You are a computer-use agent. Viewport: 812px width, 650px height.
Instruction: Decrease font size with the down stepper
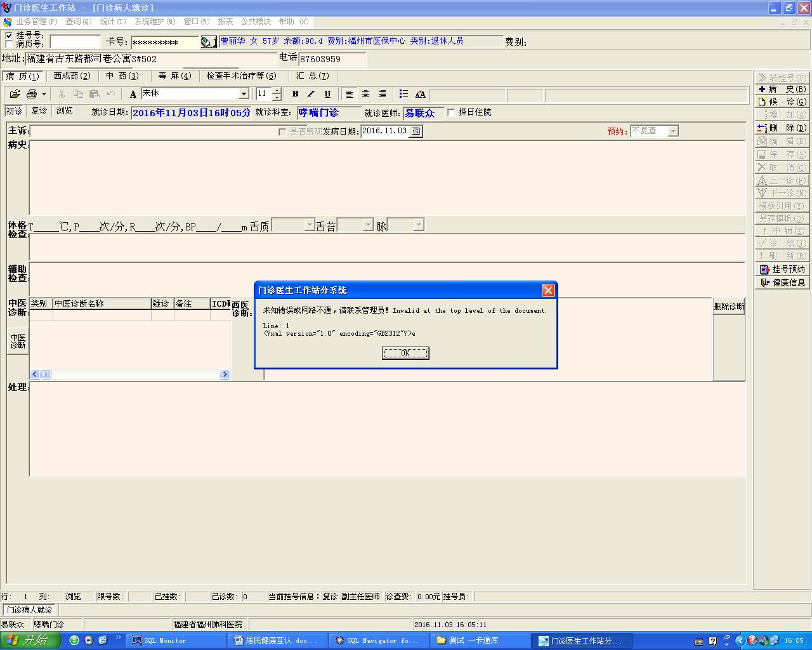[x=277, y=97]
